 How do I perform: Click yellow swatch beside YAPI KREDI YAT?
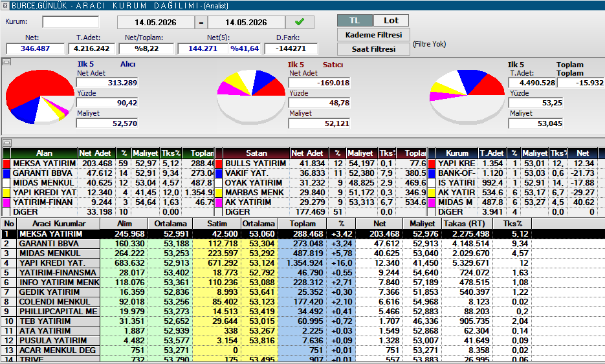6,193
